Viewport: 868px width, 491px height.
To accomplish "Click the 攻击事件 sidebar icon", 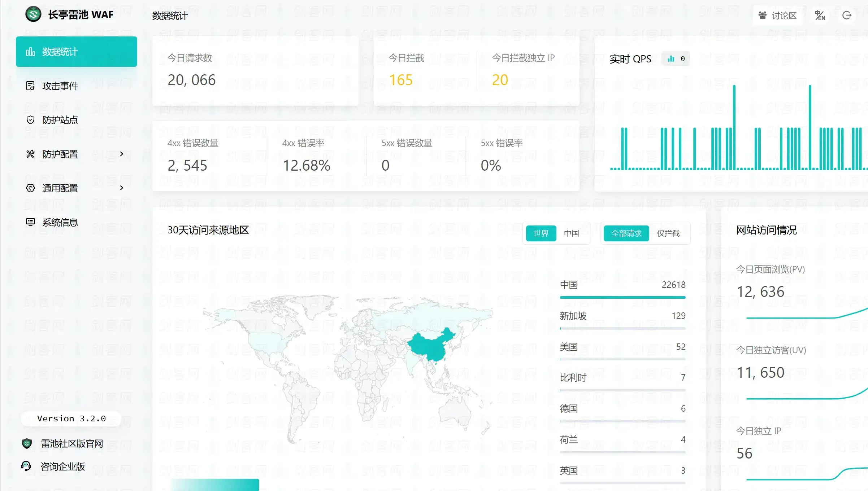I will [30, 86].
